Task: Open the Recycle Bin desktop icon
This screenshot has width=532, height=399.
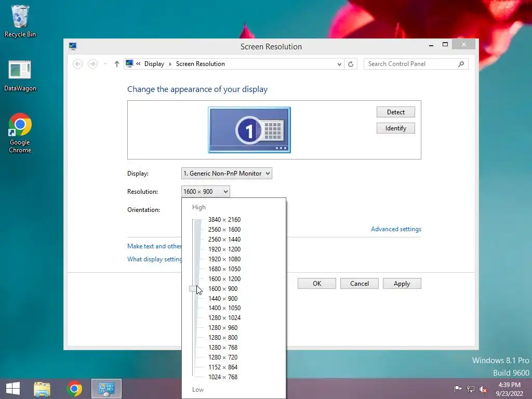Action: pos(20,21)
